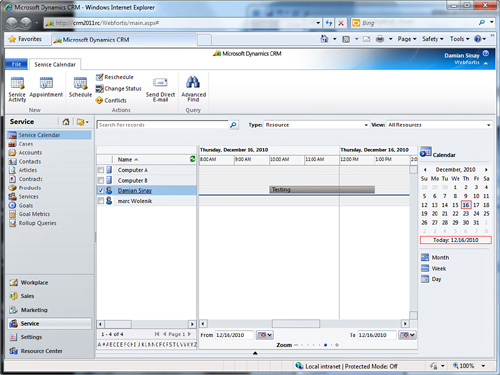The height and width of the screenshot is (375, 500).
Task: Click the From date field
Action: click(234, 335)
